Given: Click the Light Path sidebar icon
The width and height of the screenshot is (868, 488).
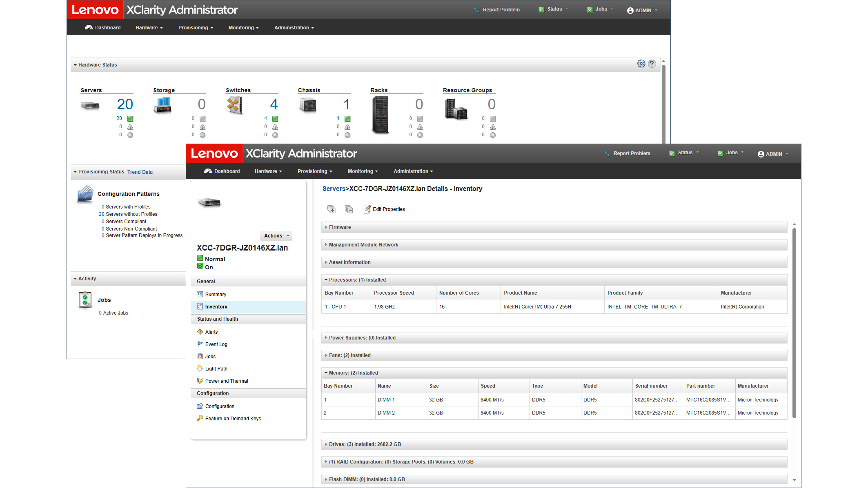Looking at the screenshot, I should pos(200,368).
